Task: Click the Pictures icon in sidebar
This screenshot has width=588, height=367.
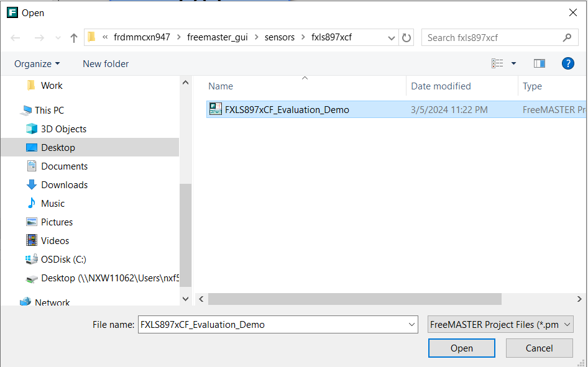Action: (32, 222)
